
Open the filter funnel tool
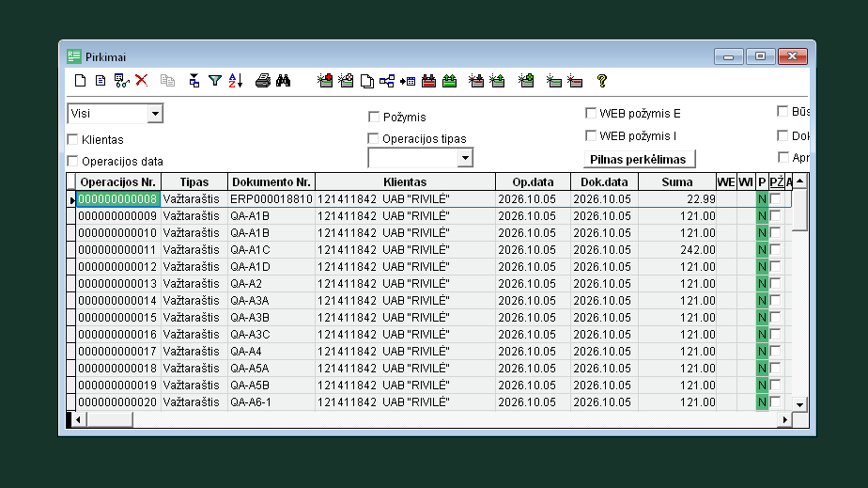215,81
